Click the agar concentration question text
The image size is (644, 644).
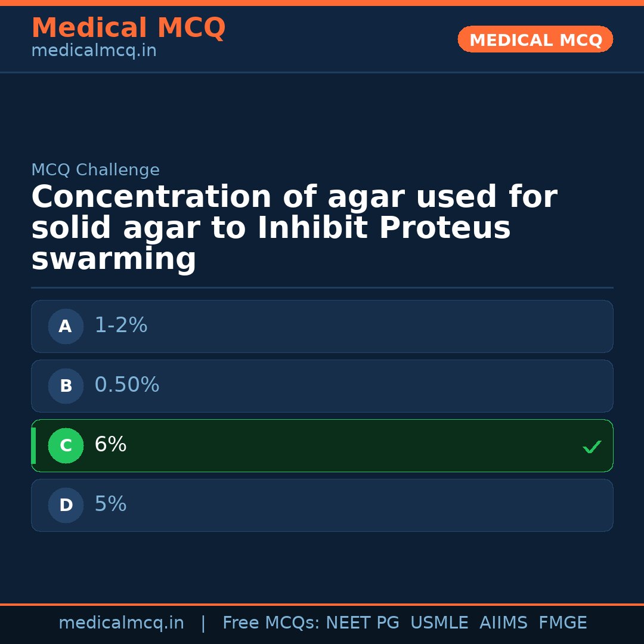(294, 228)
